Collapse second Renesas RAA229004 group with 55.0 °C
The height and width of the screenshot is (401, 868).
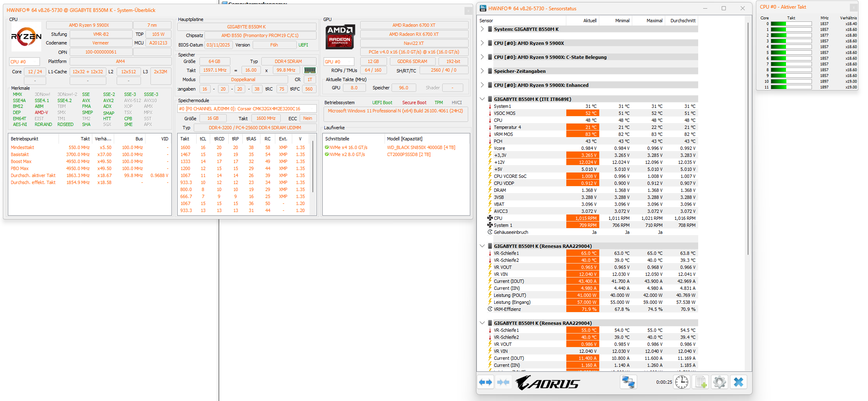[x=482, y=323]
